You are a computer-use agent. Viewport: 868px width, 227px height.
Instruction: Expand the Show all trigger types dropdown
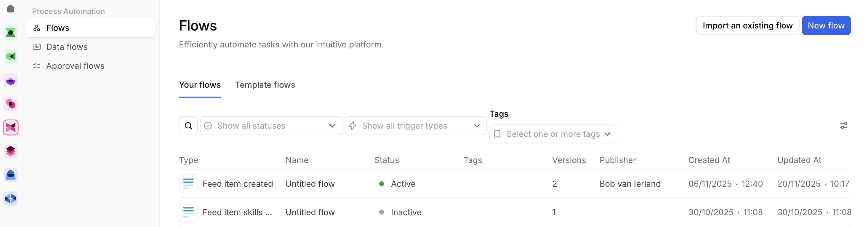pos(415,126)
